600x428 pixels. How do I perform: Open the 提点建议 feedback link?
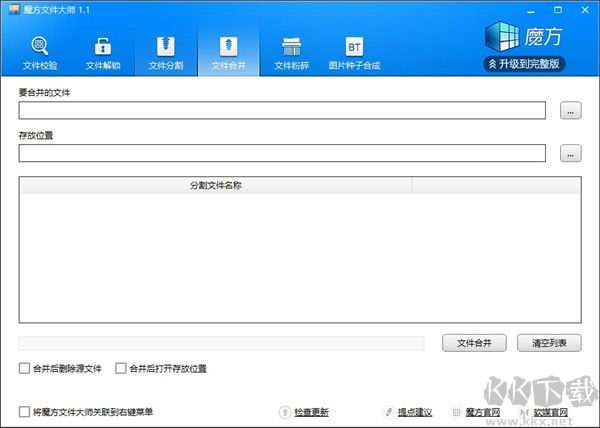[414, 412]
